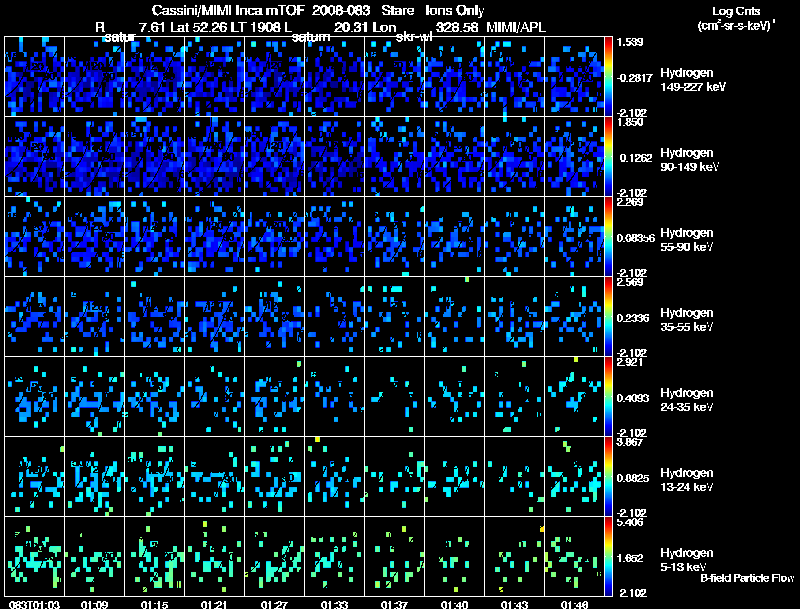Click the '328.58' longitude value
This screenshot has width=800, height=609.
pyautogui.click(x=457, y=27)
